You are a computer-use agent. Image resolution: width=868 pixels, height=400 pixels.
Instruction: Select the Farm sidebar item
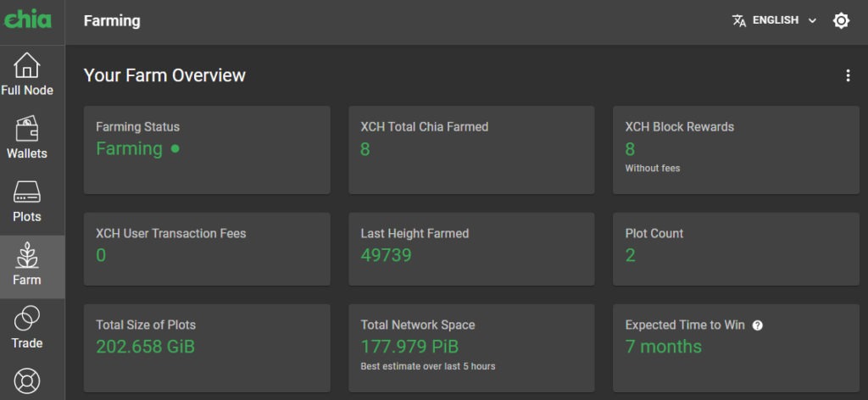tap(27, 265)
